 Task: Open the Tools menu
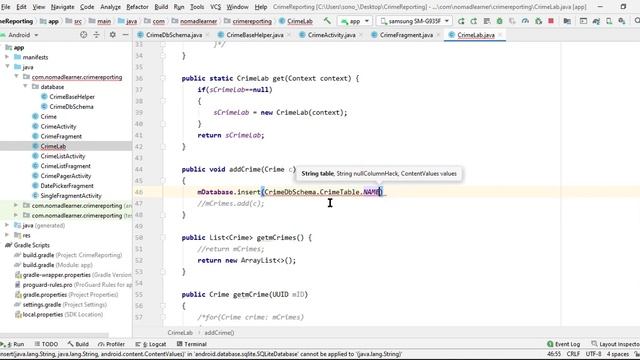(197, 7)
